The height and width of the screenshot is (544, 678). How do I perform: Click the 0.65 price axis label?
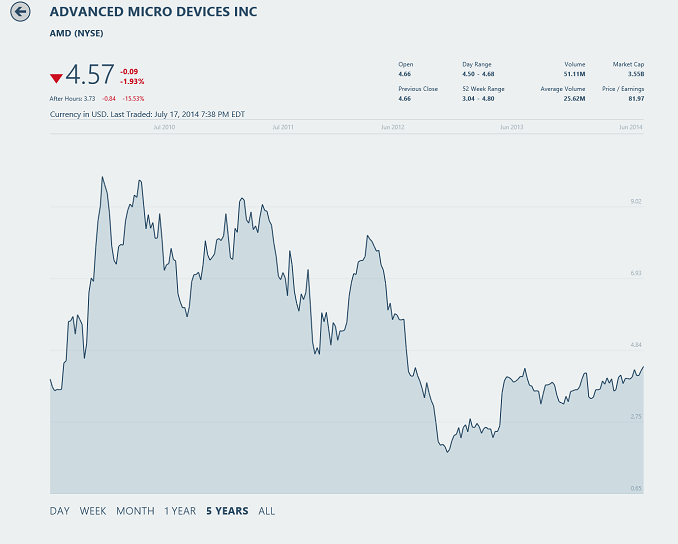[x=636, y=488]
